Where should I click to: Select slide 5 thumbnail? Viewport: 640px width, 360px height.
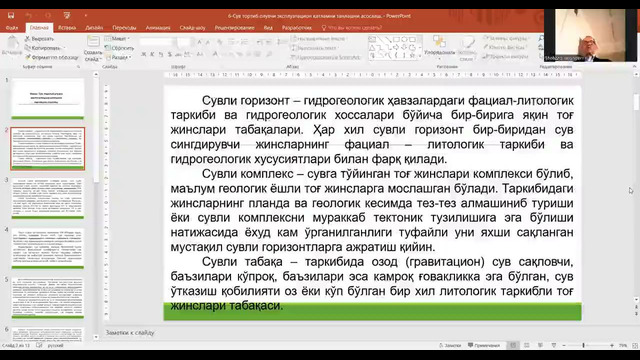[48, 298]
